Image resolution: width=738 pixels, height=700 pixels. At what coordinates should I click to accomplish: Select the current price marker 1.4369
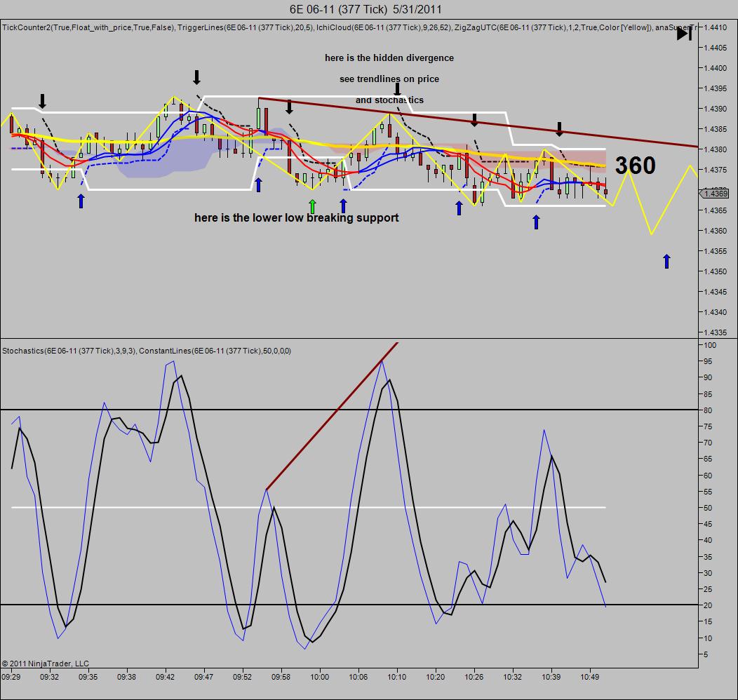click(716, 194)
